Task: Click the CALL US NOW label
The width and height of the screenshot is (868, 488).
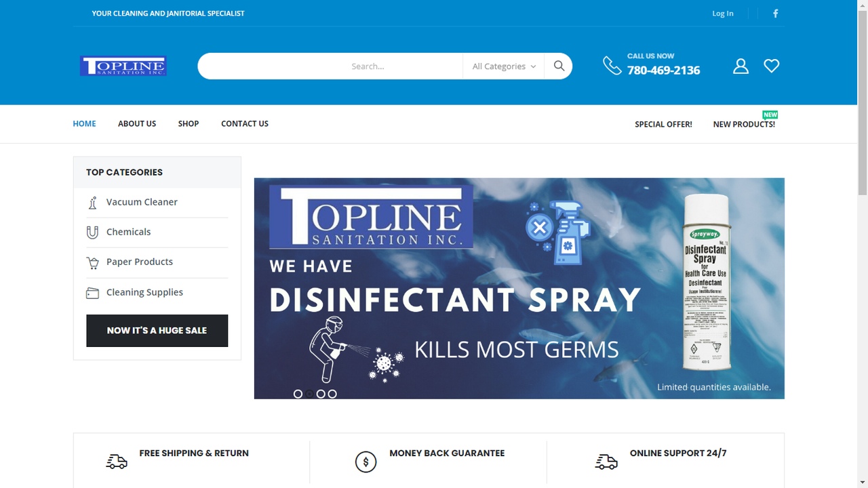Action: pos(651,56)
